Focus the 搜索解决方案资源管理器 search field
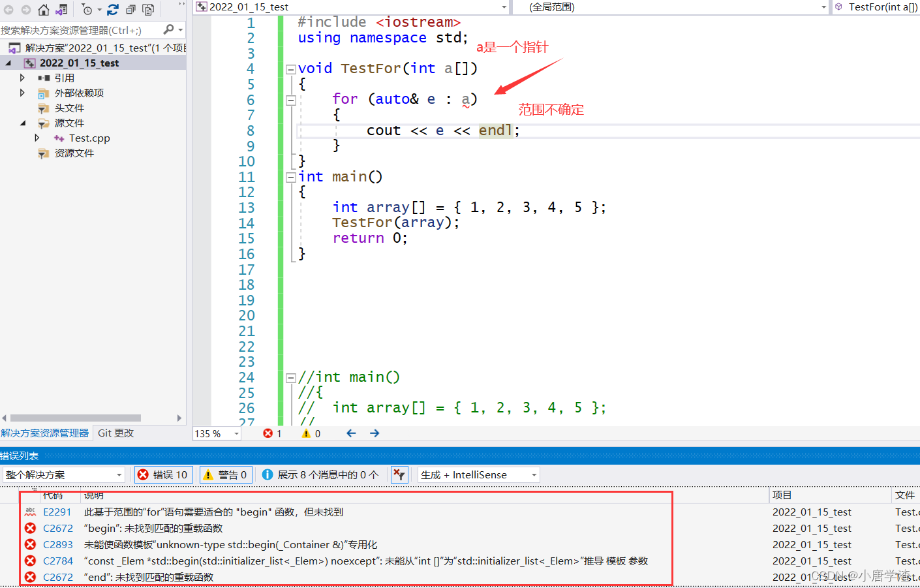 click(81, 30)
